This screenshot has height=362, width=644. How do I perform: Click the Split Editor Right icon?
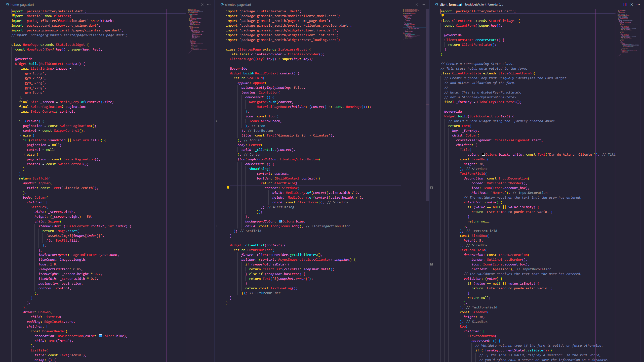(x=625, y=5)
